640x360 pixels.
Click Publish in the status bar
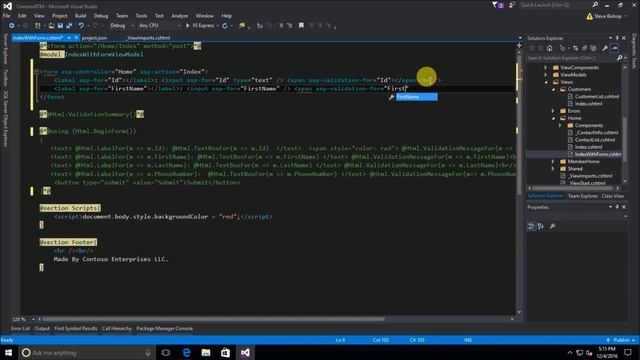(621, 340)
